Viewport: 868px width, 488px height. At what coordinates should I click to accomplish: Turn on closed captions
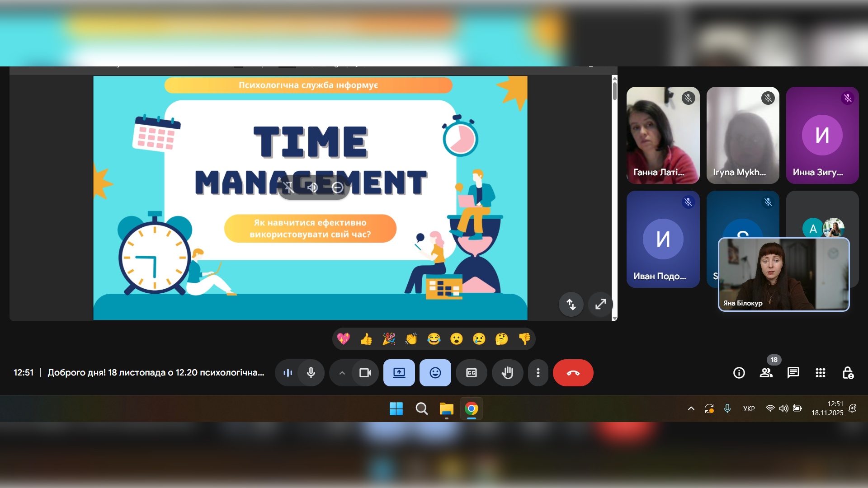[x=471, y=373]
